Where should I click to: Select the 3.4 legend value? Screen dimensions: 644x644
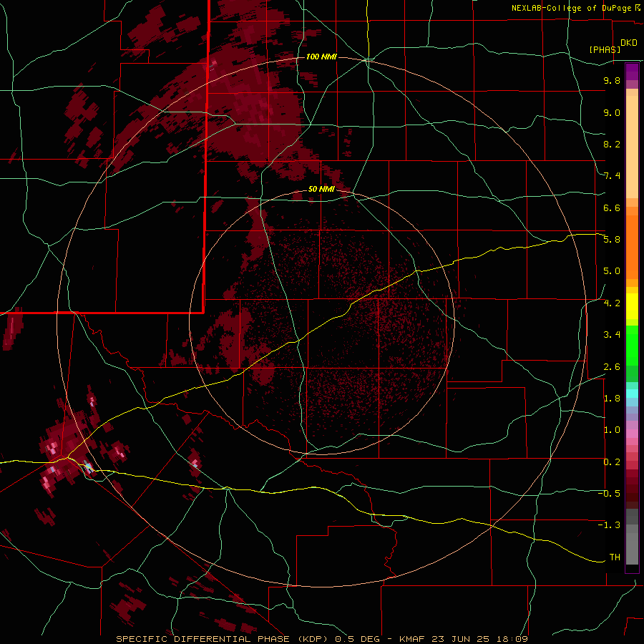(612, 335)
